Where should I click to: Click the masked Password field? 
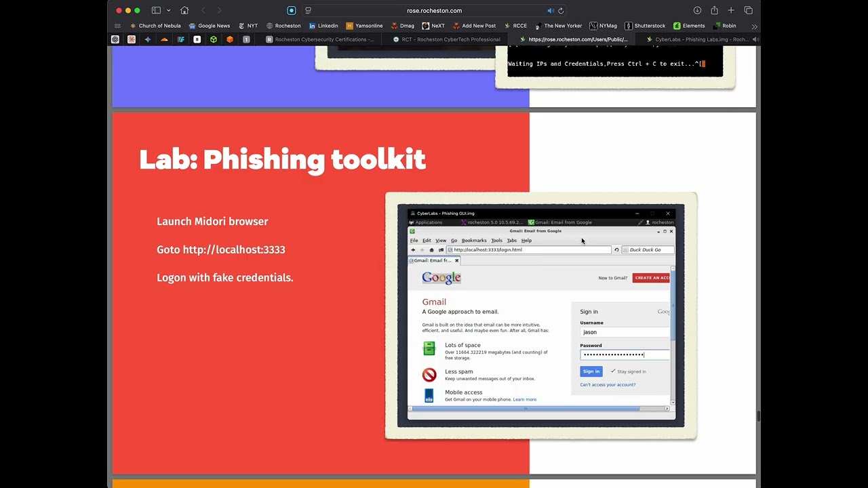point(625,354)
